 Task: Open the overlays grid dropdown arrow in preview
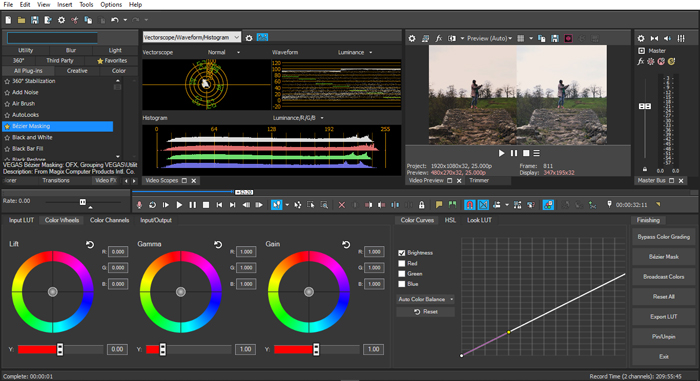click(531, 38)
